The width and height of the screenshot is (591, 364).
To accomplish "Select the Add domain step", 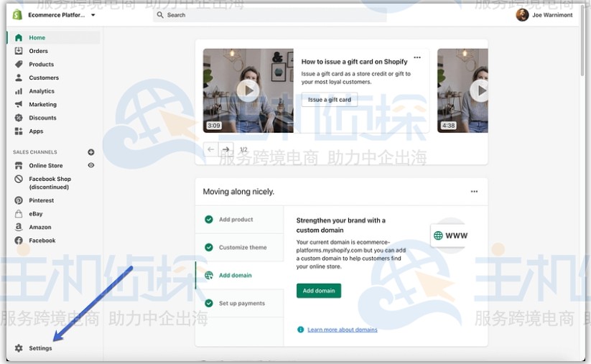I will [x=239, y=275].
